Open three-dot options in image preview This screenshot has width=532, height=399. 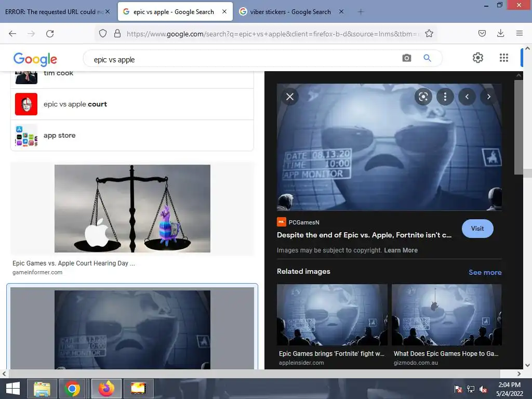445,97
